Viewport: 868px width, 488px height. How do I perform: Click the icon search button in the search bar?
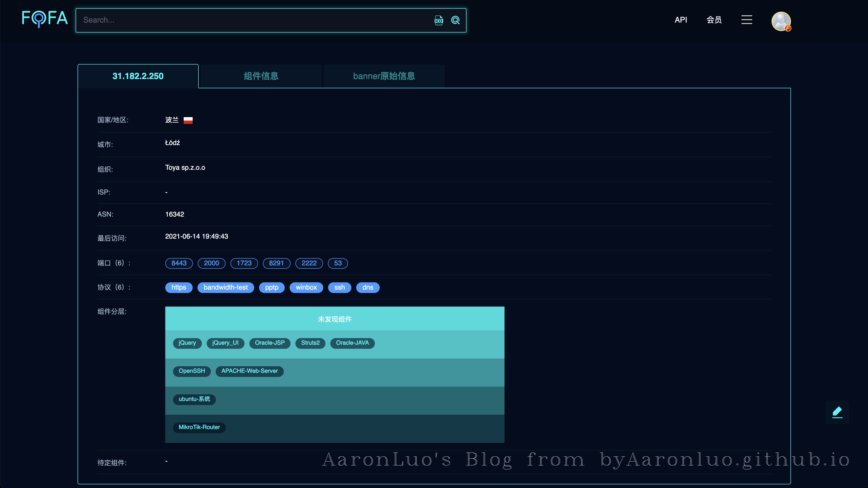point(438,20)
